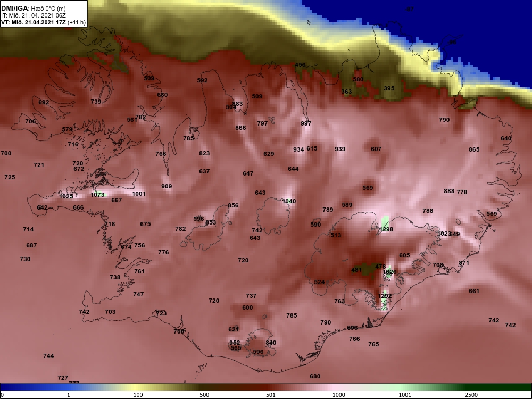Viewport: 532px width, 399px height.
Task: Click the 716 value label
Action: [x=73, y=144]
